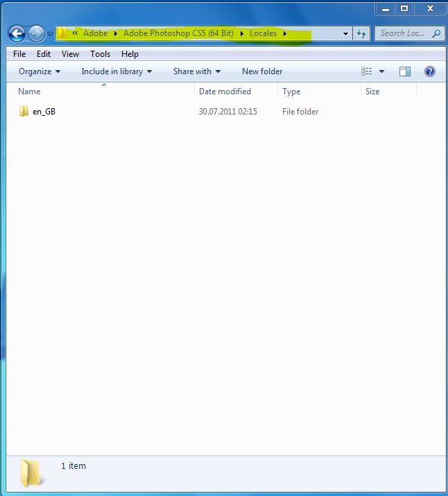This screenshot has height=496, width=448.
Task: Sort by Date modified column
Action: pyautogui.click(x=225, y=92)
